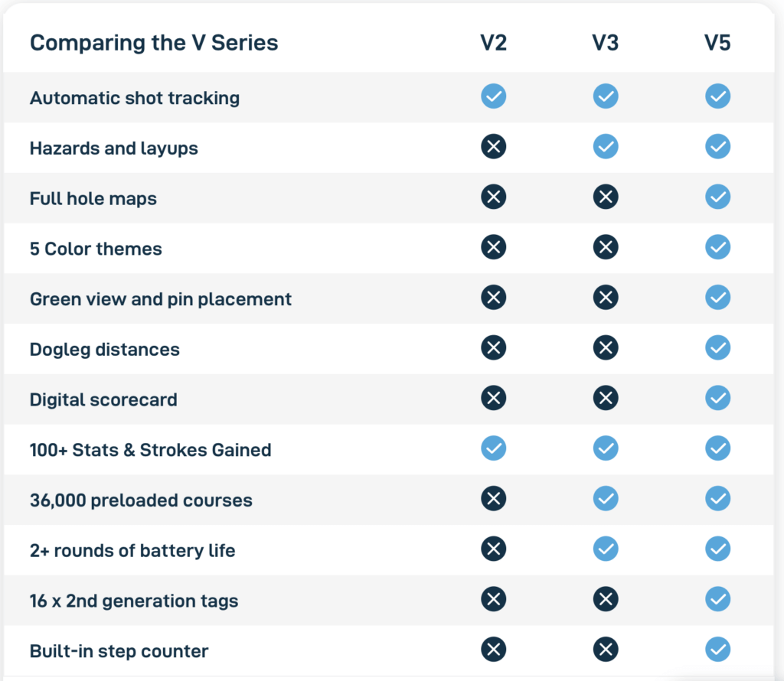Click the 'Full hole maps' feature label

(93, 198)
